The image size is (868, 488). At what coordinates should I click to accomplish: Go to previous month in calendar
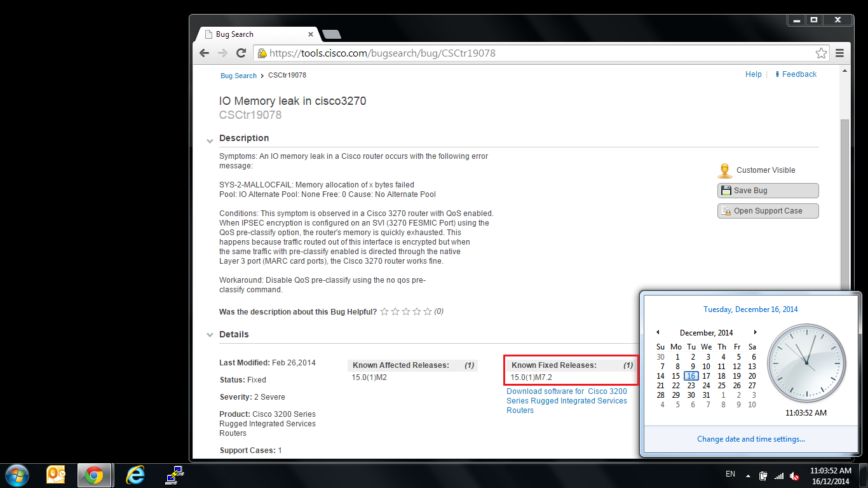point(658,332)
